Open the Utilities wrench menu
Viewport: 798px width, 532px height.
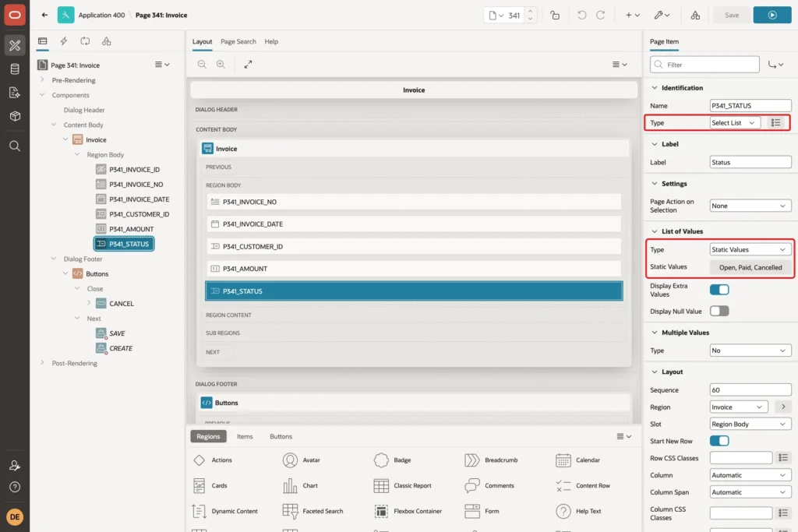662,16
